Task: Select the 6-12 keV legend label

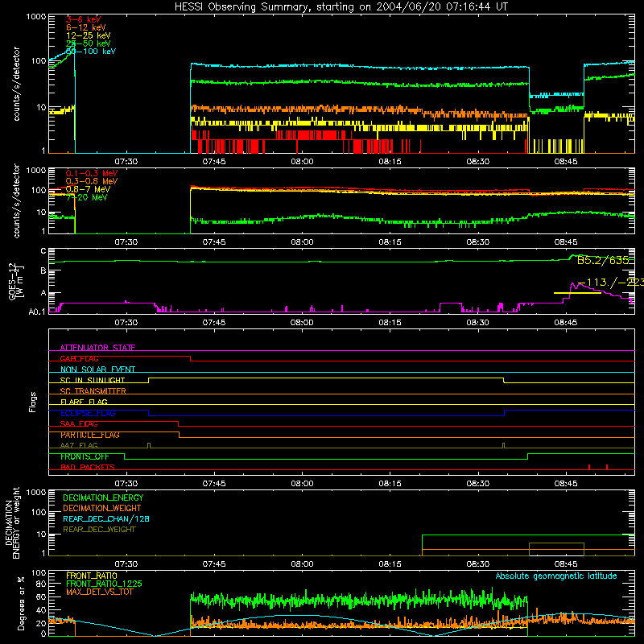Action: point(85,27)
